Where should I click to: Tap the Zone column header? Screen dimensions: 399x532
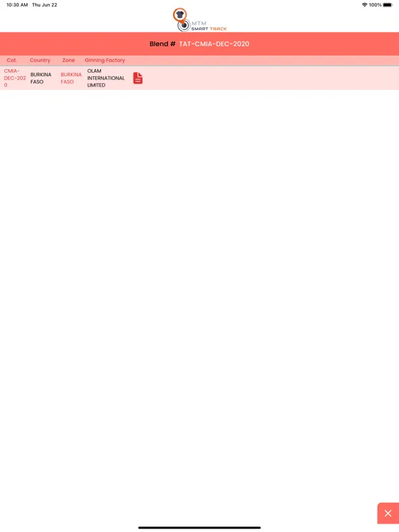click(x=68, y=60)
